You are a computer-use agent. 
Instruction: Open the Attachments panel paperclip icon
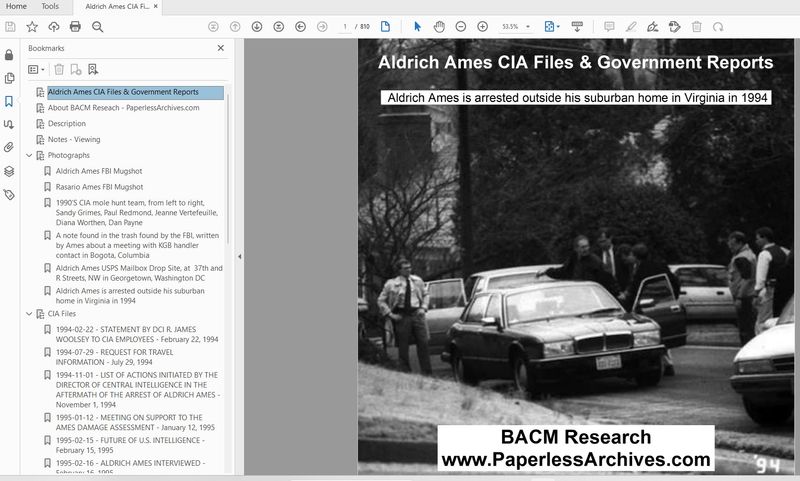pos(9,148)
